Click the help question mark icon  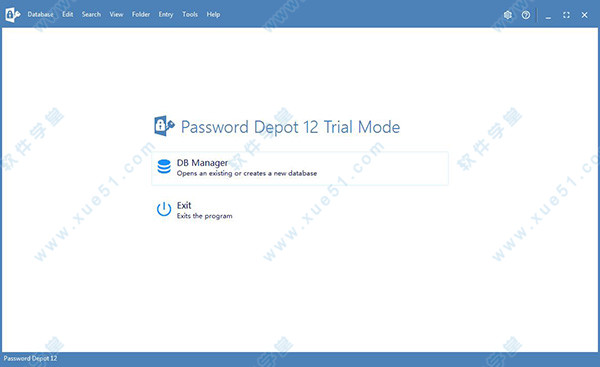point(526,15)
